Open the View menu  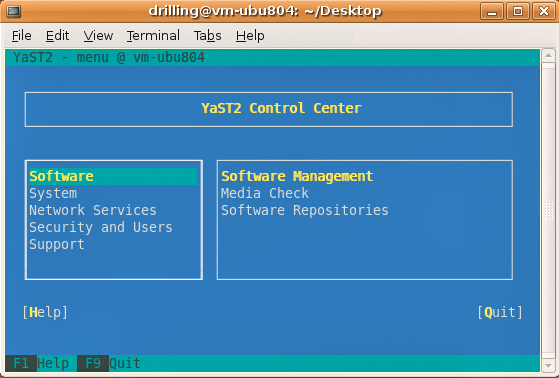coord(98,36)
